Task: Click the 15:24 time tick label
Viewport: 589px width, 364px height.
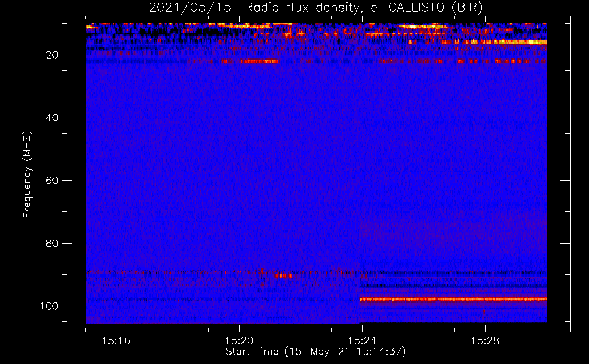Action: (362, 341)
